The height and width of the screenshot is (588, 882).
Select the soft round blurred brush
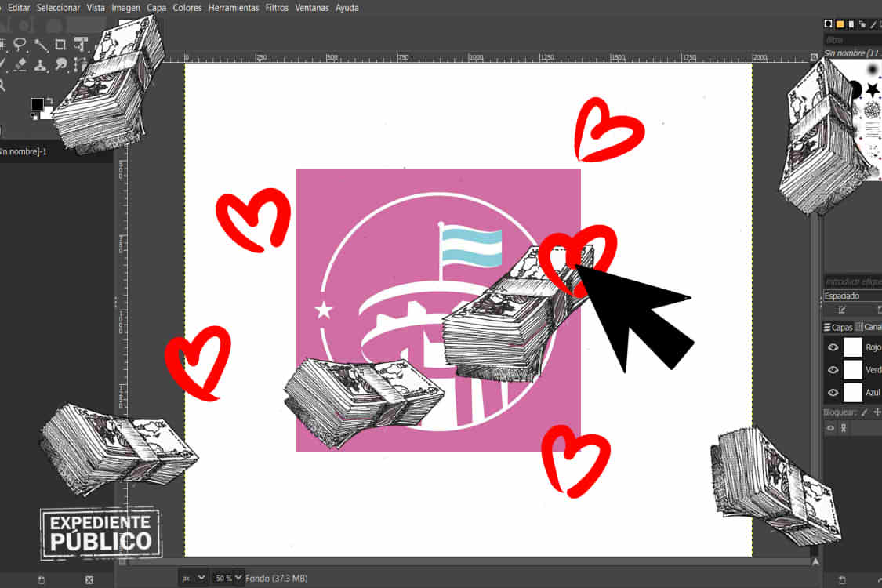[873, 71]
